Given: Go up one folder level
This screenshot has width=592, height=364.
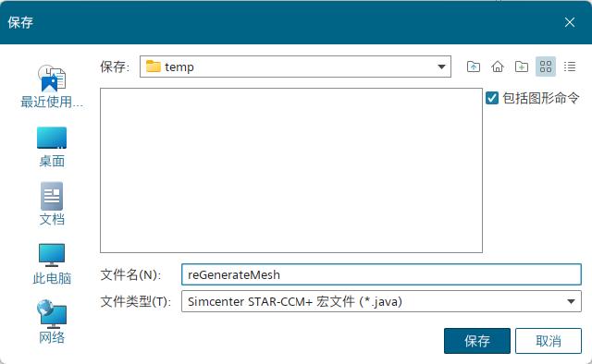Looking at the screenshot, I should (x=474, y=67).
